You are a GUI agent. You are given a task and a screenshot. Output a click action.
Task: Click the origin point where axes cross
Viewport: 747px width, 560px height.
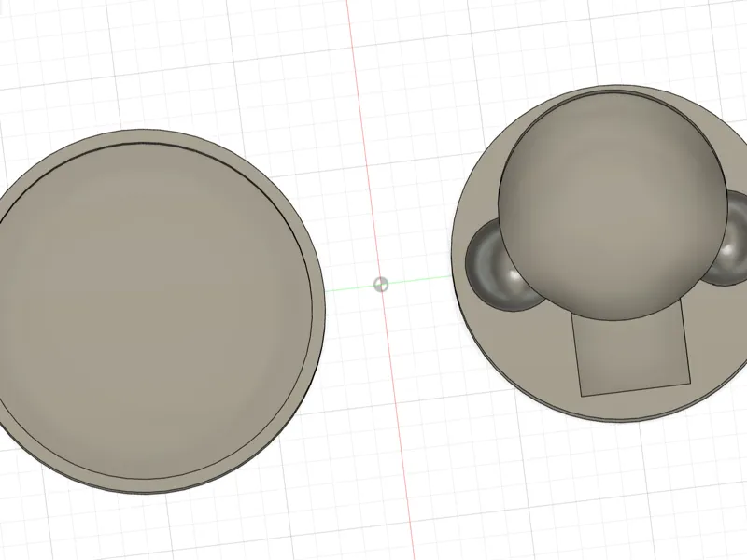click(381, 285)
